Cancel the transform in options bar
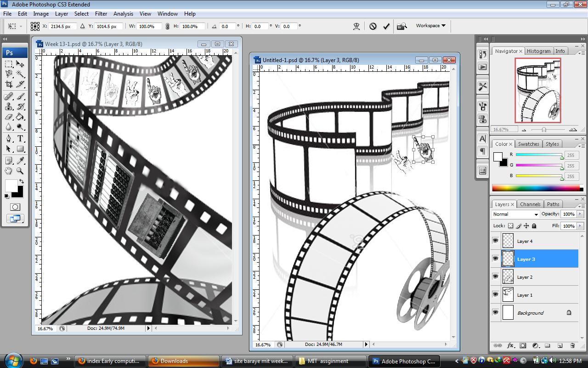The width and height of the screenshot is (588, 368). 373,26
